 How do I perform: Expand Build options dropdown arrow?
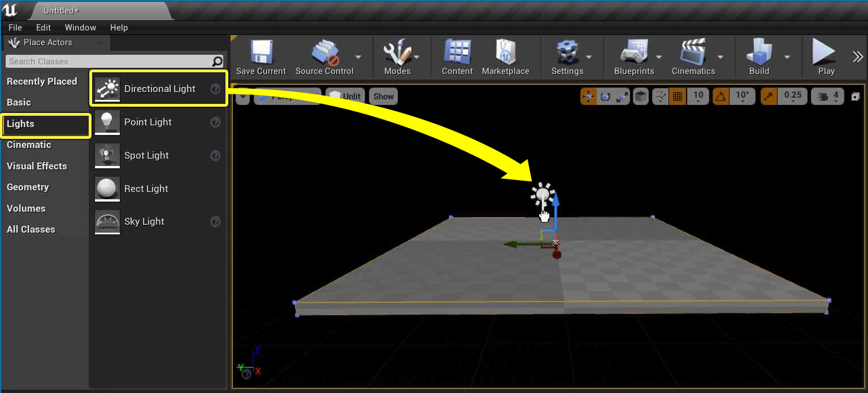787,56
